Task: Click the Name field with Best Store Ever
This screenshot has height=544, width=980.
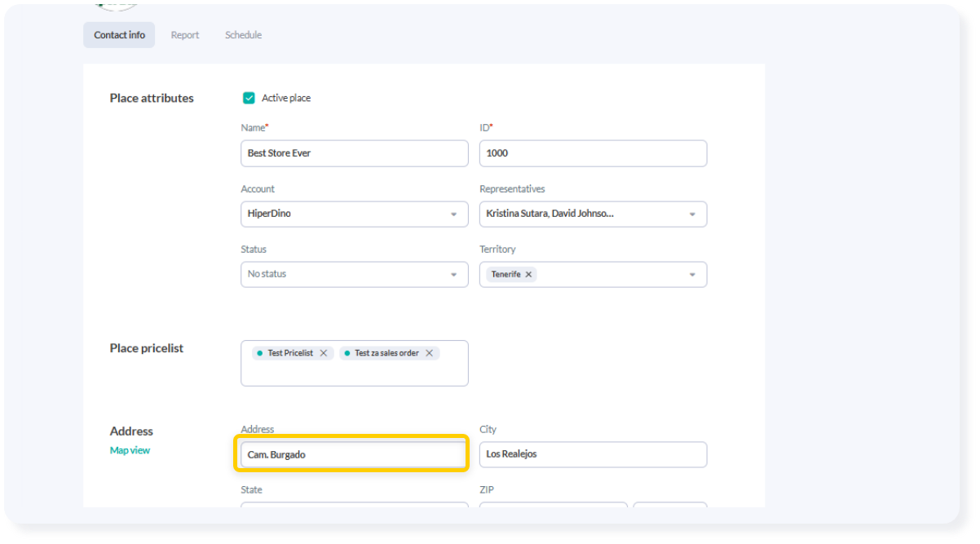Action: click(x=354, y=153)
